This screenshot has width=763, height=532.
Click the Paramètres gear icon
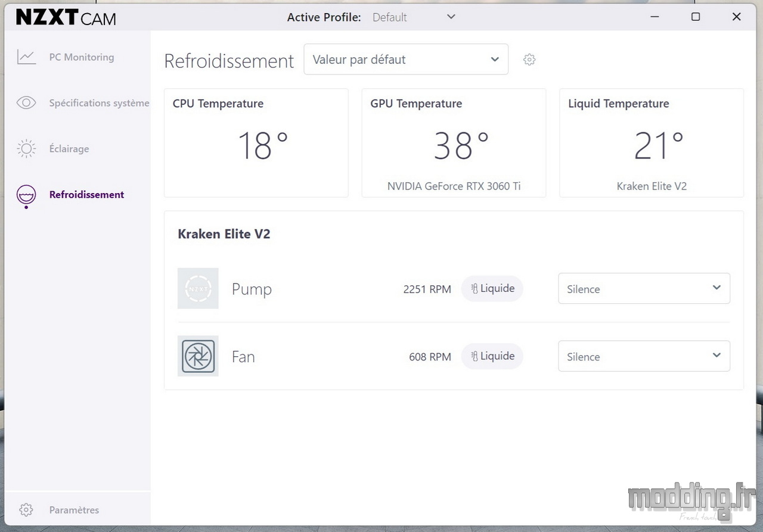click(x=26, y=510)
